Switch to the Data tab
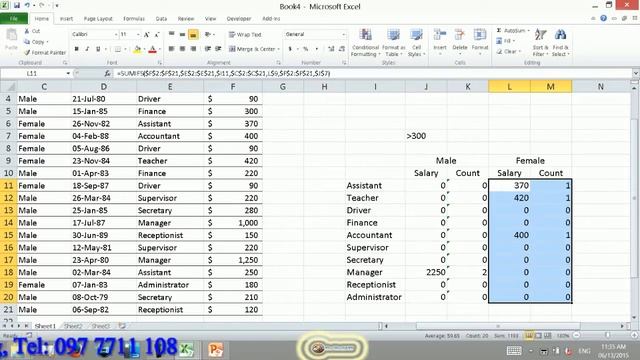 pos(161,19)
